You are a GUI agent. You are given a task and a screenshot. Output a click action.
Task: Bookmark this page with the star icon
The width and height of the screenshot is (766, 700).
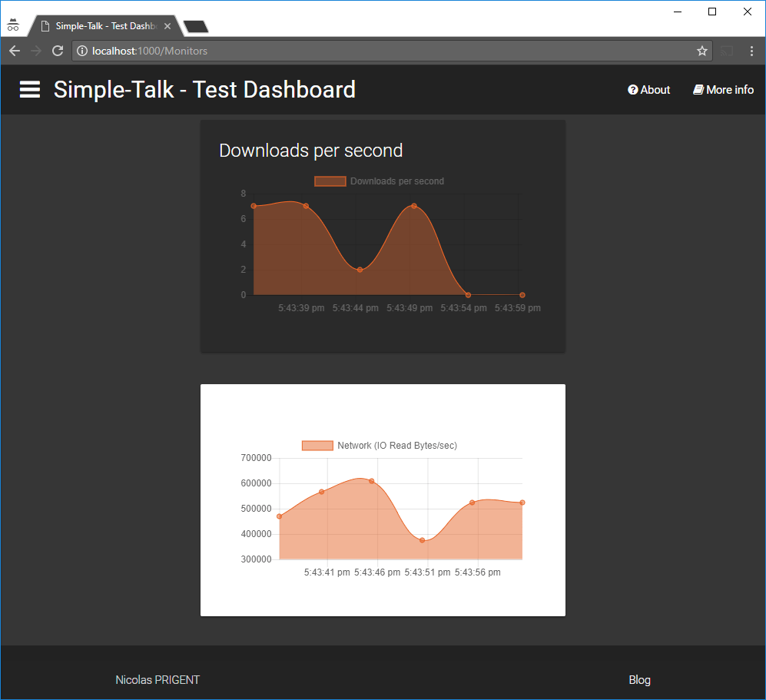[702, 51]
